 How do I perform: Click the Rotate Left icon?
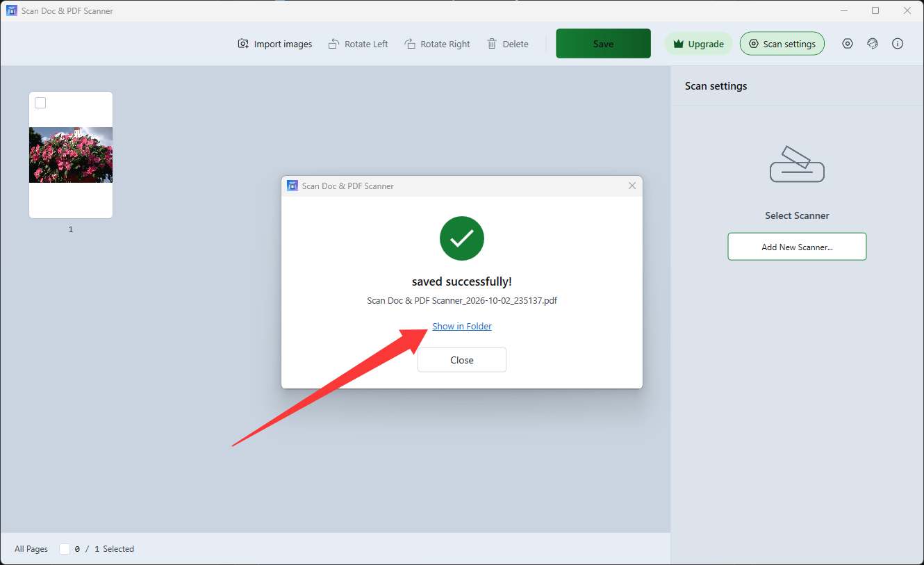333,44
